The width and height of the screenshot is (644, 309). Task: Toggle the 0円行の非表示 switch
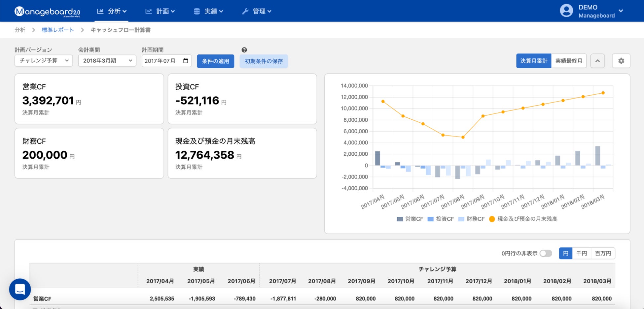546,253
